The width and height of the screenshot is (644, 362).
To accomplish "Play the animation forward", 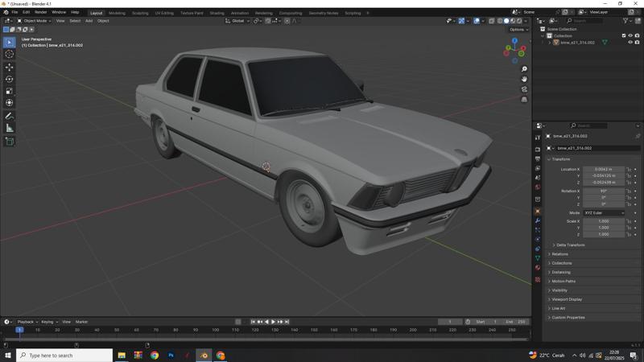I will coord(274,322).
